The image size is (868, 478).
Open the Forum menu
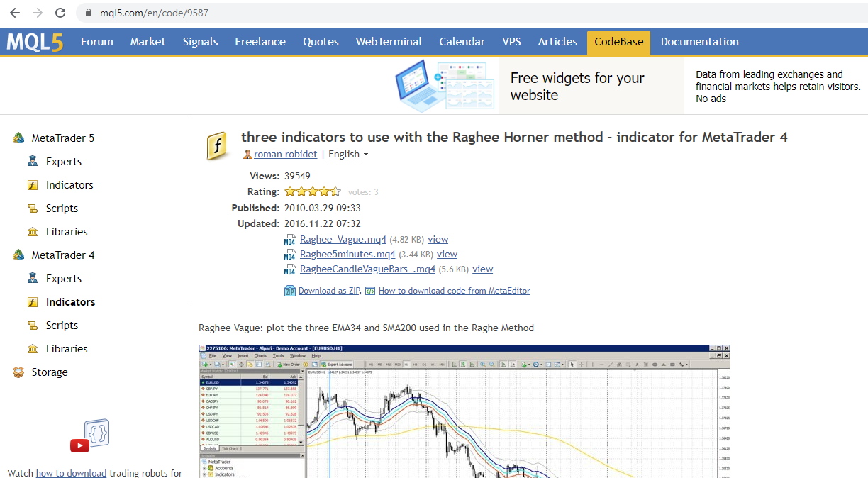(x=97, y=42)
